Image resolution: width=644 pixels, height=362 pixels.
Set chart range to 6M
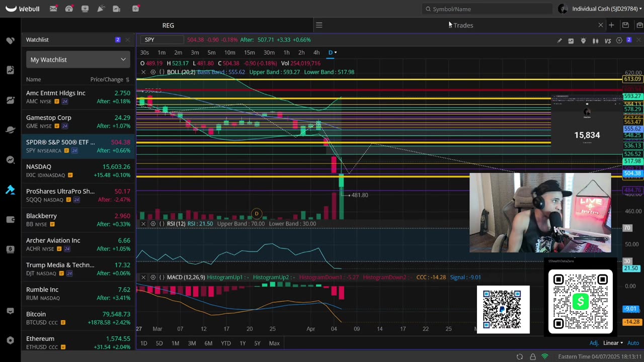[x=208, y=343]
